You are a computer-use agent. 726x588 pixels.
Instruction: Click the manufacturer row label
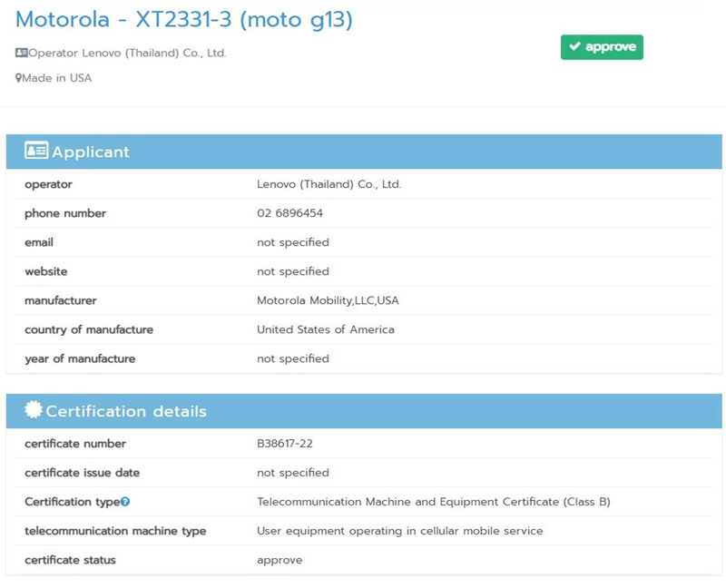[x=61, y=300]
